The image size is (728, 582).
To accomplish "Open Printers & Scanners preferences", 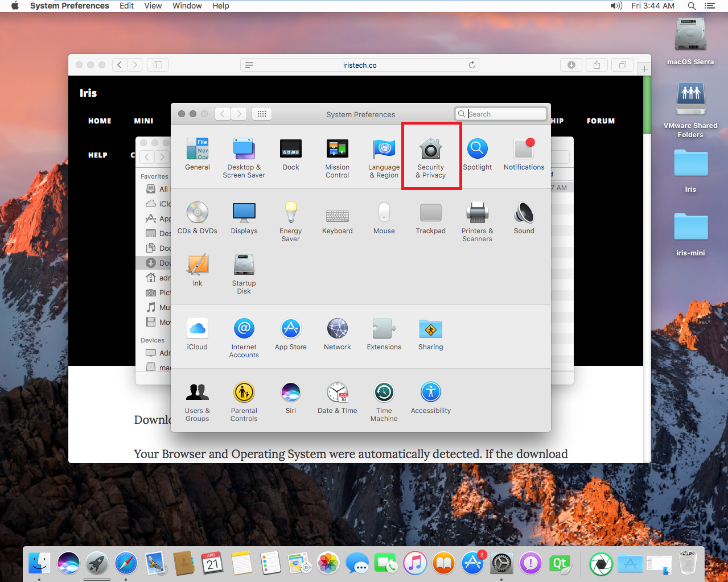I will click(478, 222).
